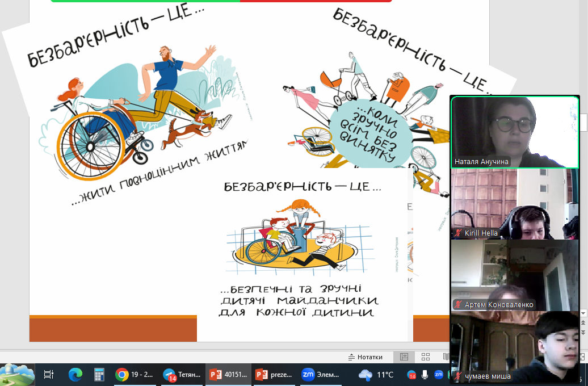Select Артем Коноваленко's video tile

(x=515, y=275)
